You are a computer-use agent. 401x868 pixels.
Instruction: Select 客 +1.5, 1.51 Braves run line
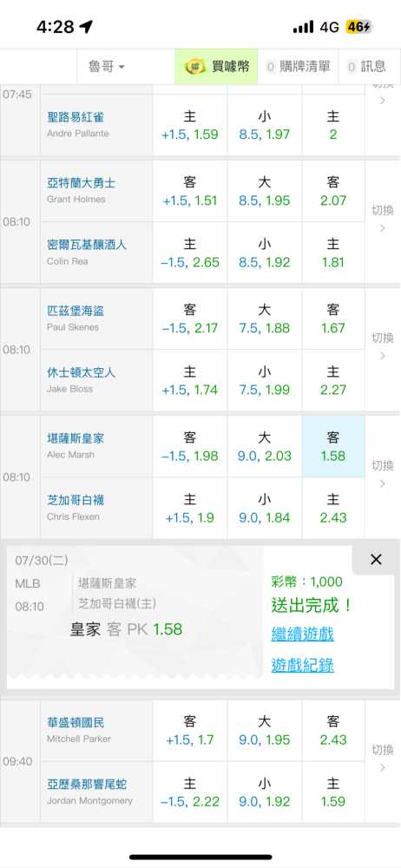click(190, 192)
